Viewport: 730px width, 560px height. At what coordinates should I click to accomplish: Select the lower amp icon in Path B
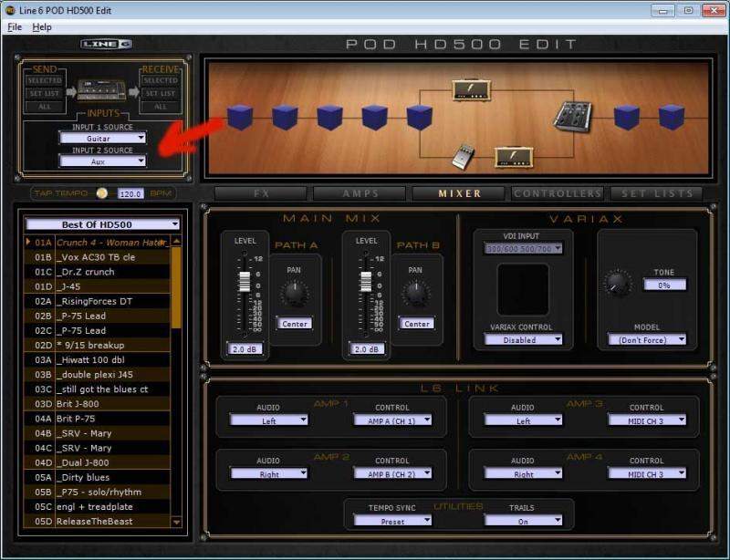pos(514,156)
